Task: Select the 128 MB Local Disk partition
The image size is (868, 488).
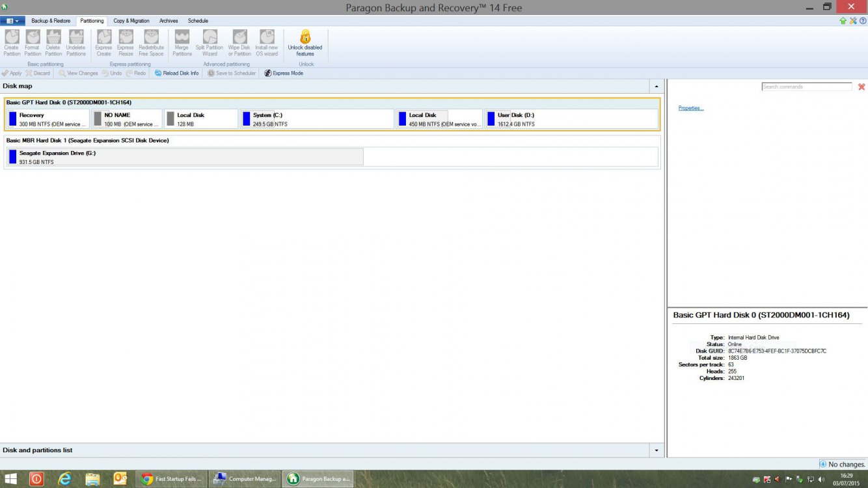Action: pos(201,119)
